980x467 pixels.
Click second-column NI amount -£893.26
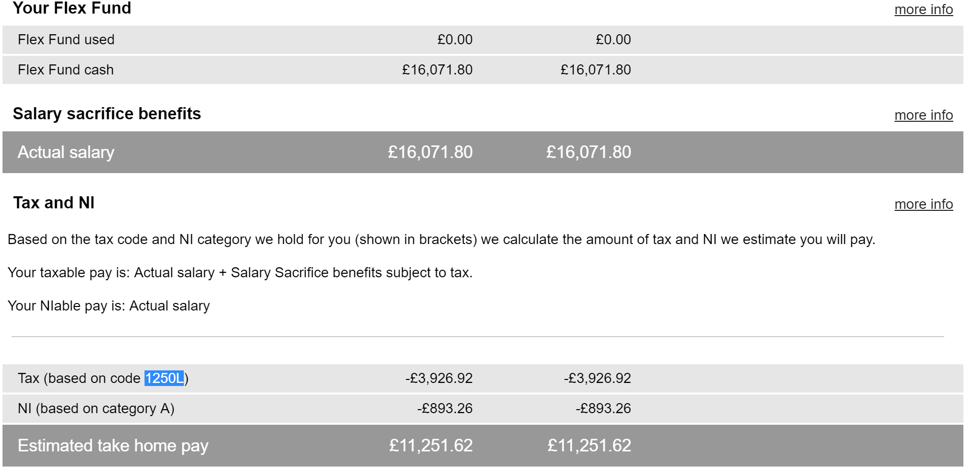(x=603, y=409)
